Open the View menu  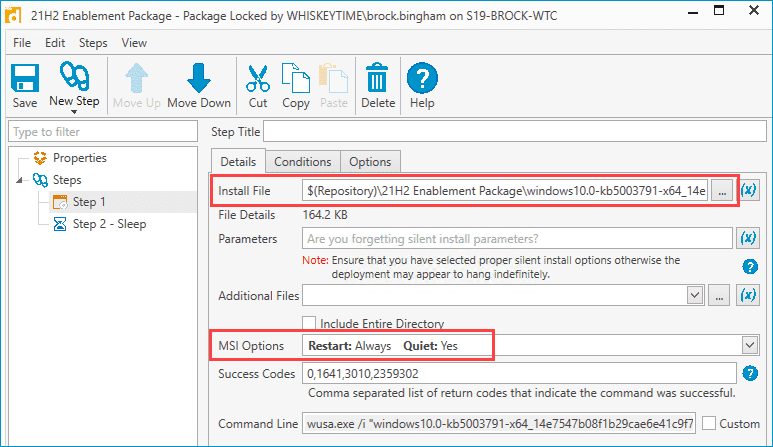134,43
